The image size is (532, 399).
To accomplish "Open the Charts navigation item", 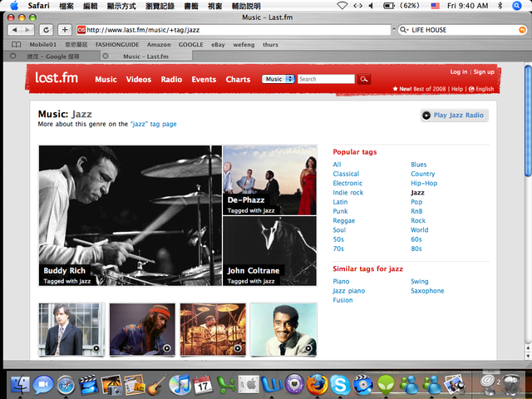I will point(238,80).
